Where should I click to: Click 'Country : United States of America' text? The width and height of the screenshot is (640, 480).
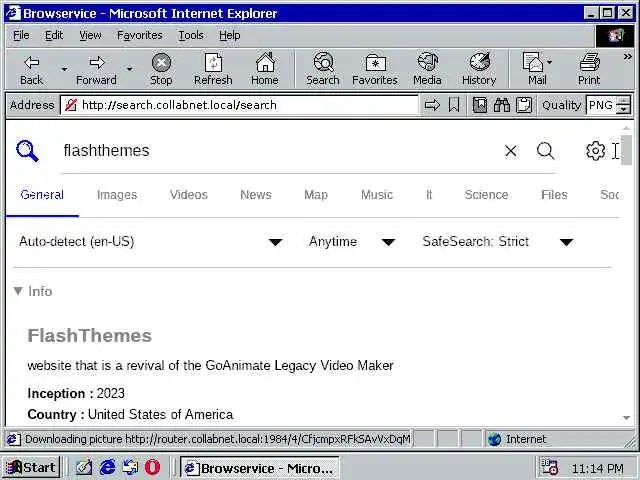130,415
